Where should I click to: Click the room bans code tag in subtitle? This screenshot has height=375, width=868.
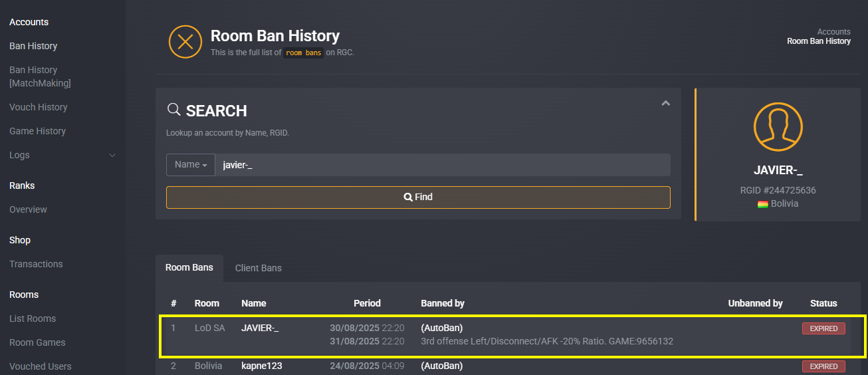[x=304, y=53]
